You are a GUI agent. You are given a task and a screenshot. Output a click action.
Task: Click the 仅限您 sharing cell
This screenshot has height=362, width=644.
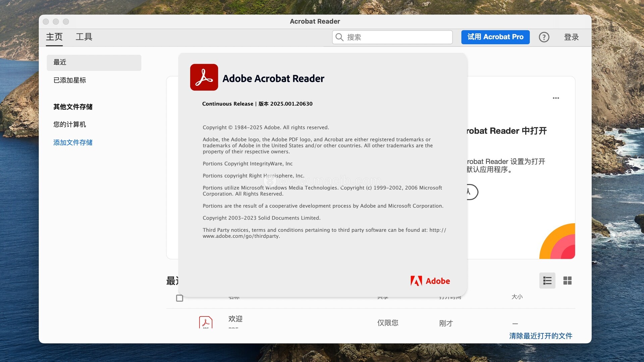coord(387,323)
